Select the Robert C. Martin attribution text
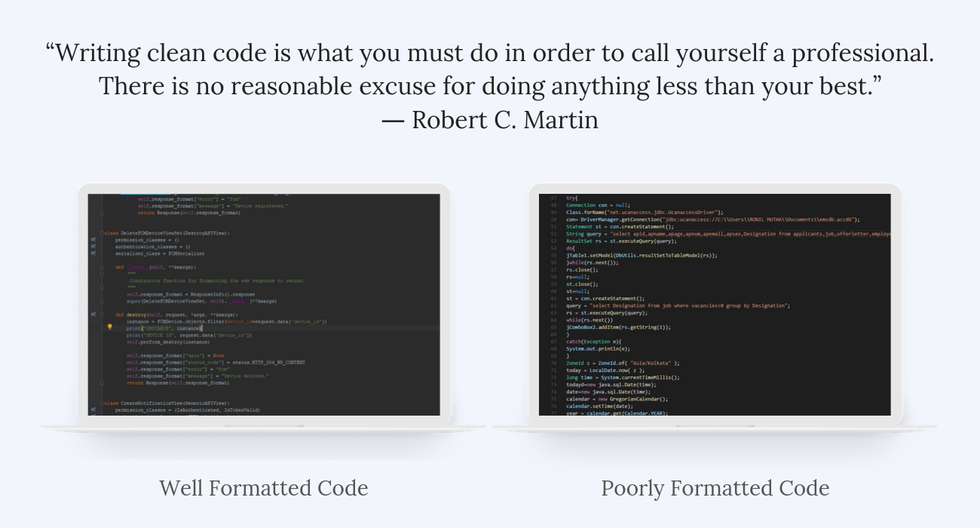 point(490,119)
